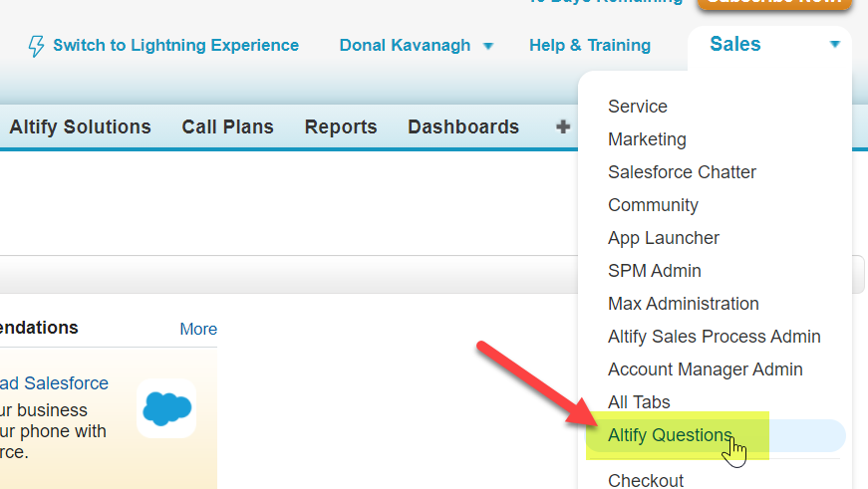Open App Launcher entry
This screenshot has width=868, height=489.
pyautogui.click(x=663, y=238)
